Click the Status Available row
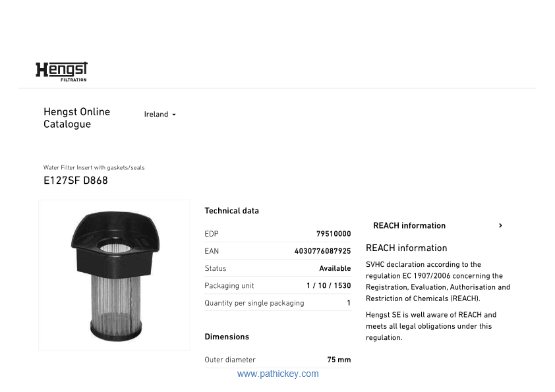 [277, 268]
